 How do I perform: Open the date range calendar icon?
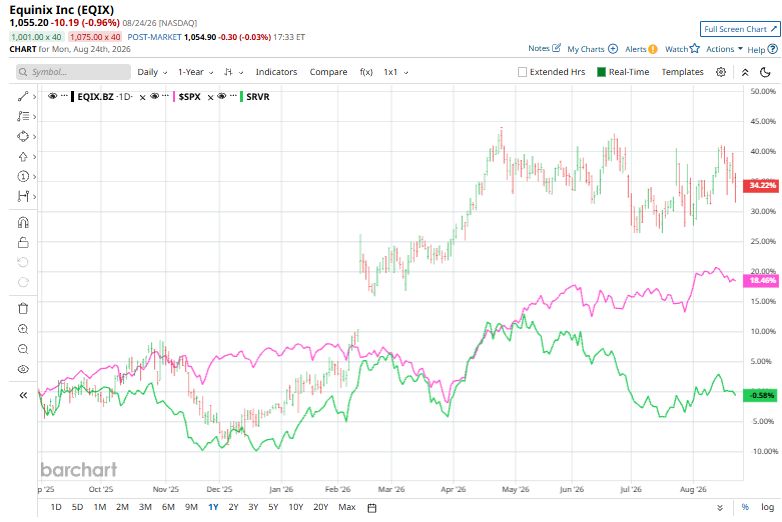[x=372, y=508]
